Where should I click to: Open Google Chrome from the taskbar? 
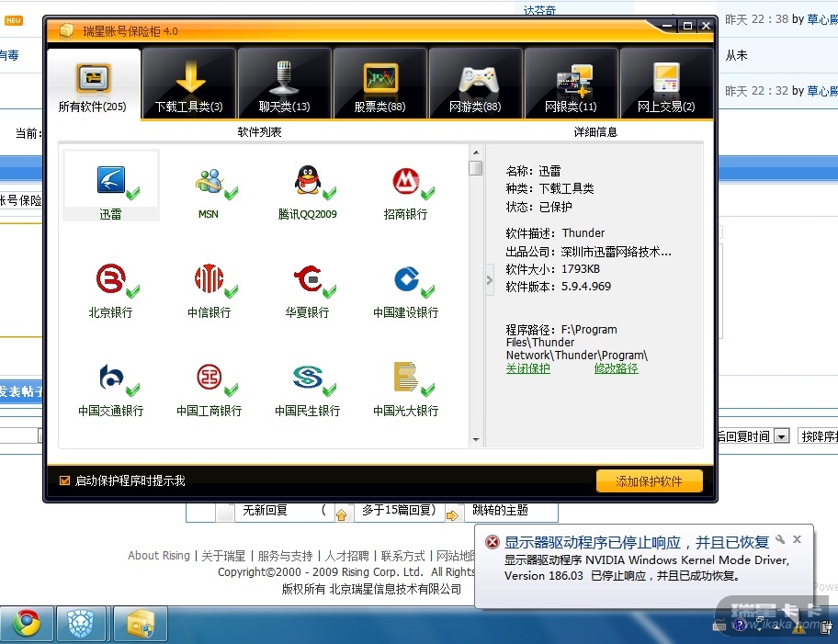[x=27, y=623]
